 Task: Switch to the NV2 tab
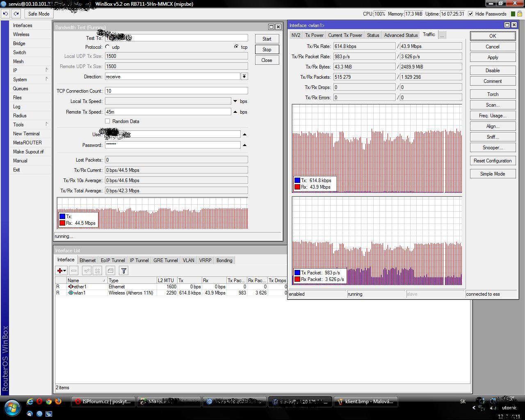296,35
